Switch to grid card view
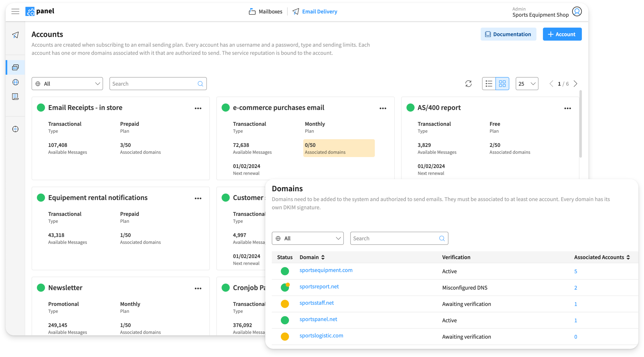 (x=502, y=84)
